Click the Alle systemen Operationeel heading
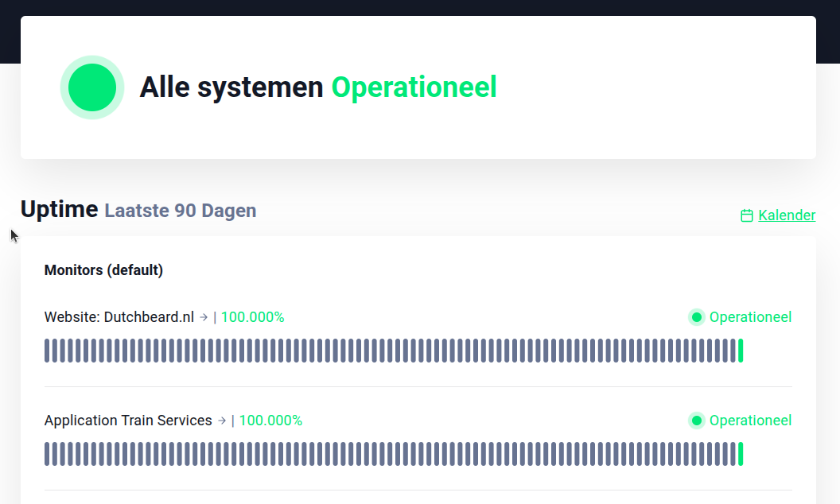840x504 pixels. tap(318, 87)
